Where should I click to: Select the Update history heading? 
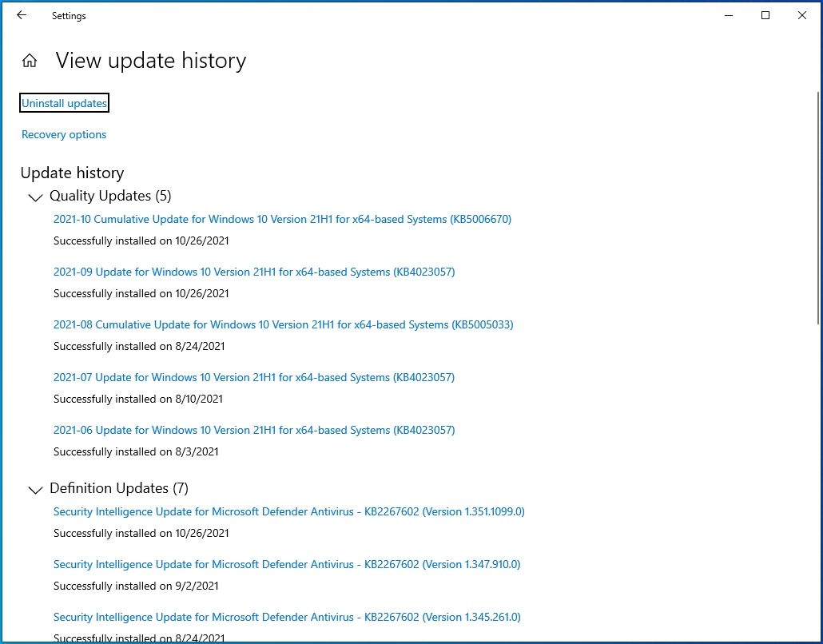pyautogui.click(x=72, y=173)
